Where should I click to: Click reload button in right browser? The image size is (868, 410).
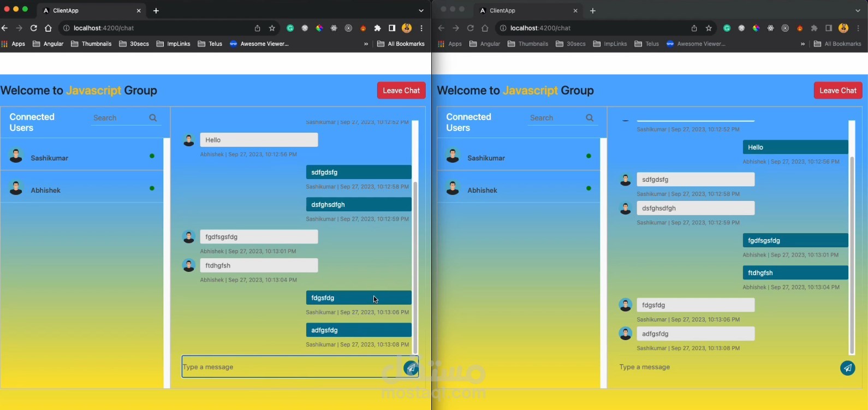(x=471, y=28)
